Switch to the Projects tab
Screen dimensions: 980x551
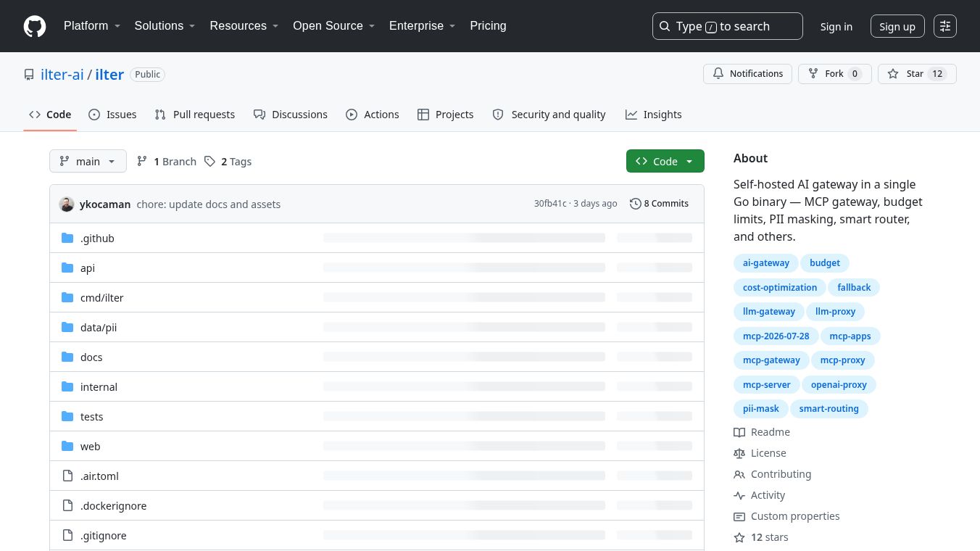point(446,115)
